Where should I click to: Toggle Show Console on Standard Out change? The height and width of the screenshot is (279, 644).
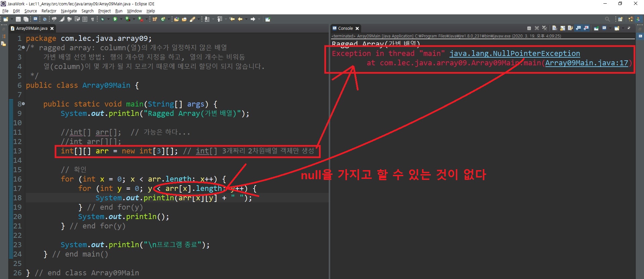click(x=578, y=28)
